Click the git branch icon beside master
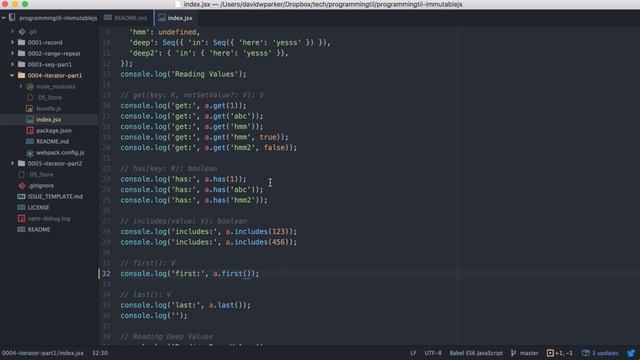 click(x=513, y=353)
